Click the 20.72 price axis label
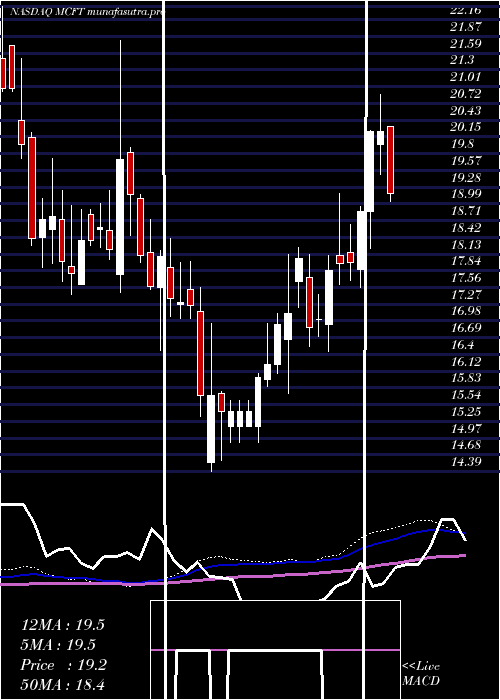Screen dimensions: 500x700 point(466,94)
